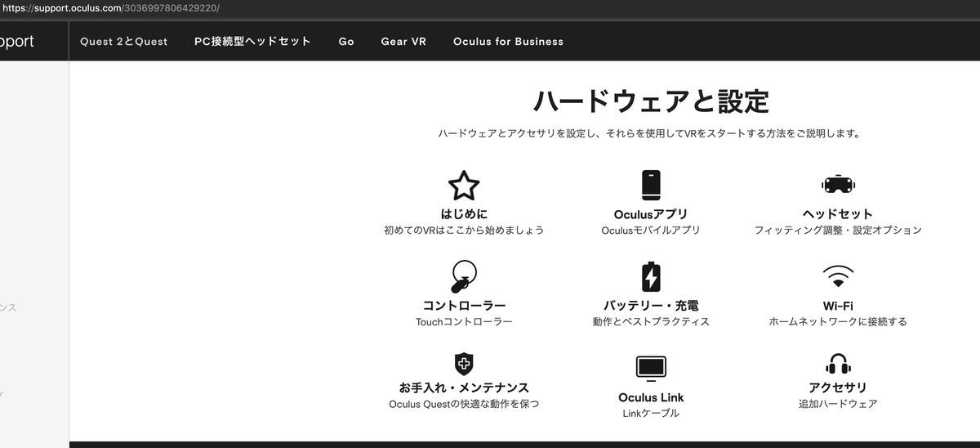Open the Quest 2とQuest menu
Viewport: 980px width, 448px height.
pyautogui.click(x=124, y=41)
